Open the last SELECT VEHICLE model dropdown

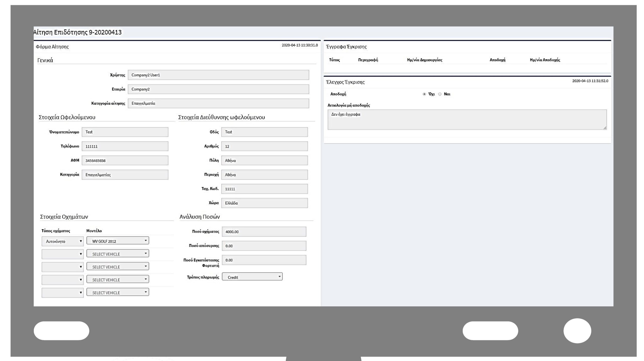coord(118,292)
